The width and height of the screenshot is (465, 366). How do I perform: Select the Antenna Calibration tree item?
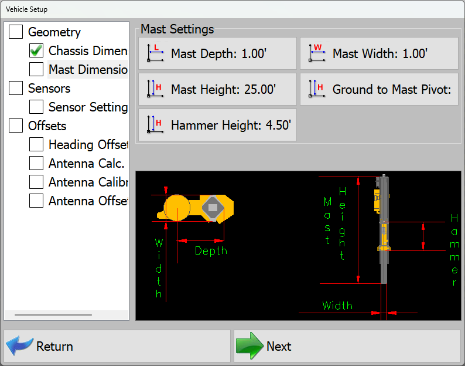pos(88,182)
